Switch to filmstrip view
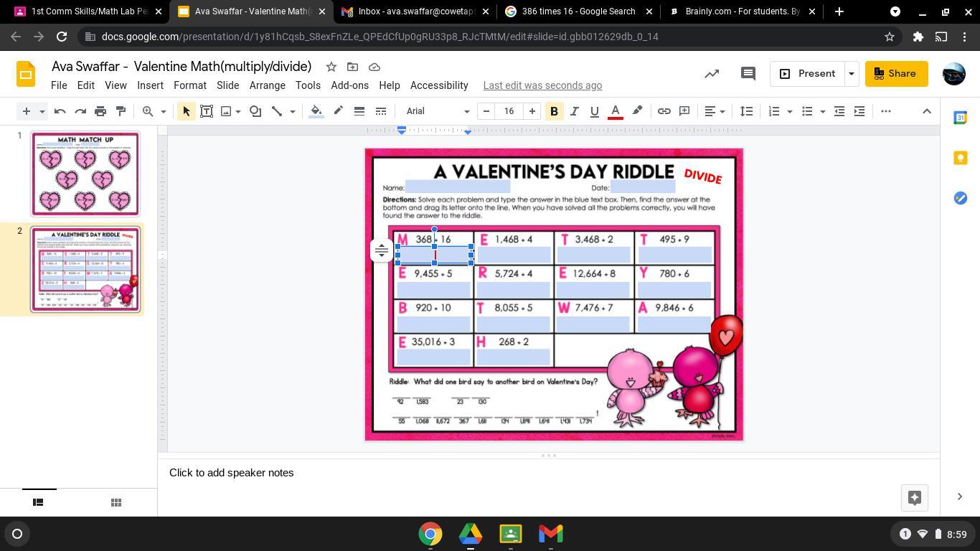Image resolution: width=980 pixels, height=551 pixels. [39, 502]
